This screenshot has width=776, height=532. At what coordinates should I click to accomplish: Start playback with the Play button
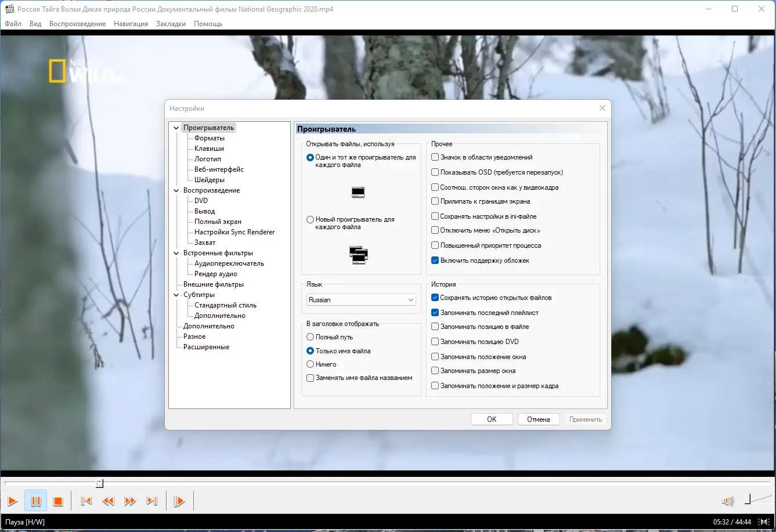12,501
